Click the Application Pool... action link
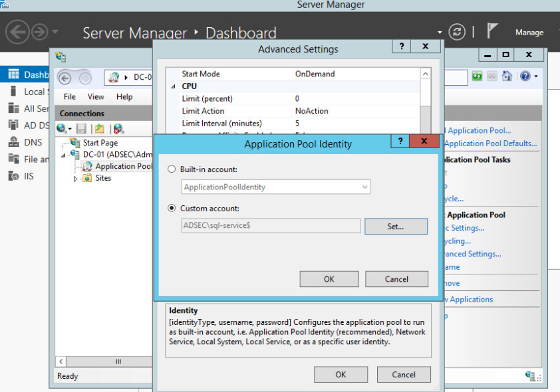Screen dimensions: 560x392 479,130
